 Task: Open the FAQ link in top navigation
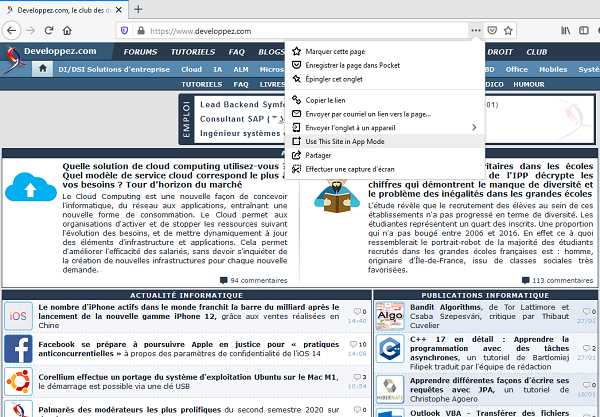236,52
